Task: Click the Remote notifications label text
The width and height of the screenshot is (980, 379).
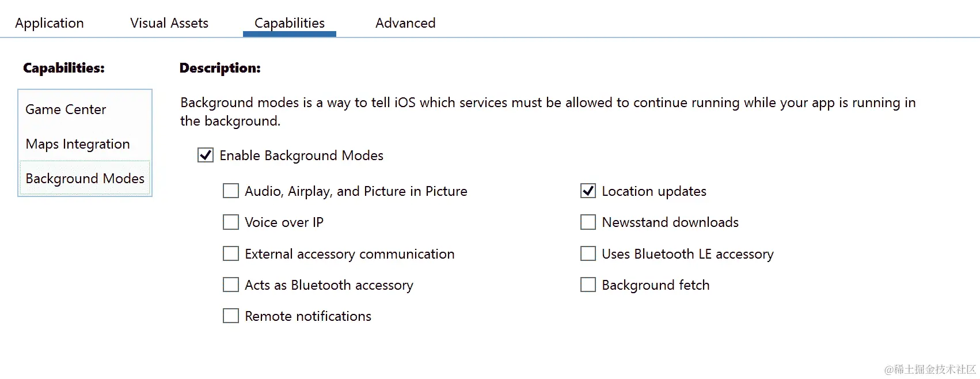Action: (x=308, y=316)
